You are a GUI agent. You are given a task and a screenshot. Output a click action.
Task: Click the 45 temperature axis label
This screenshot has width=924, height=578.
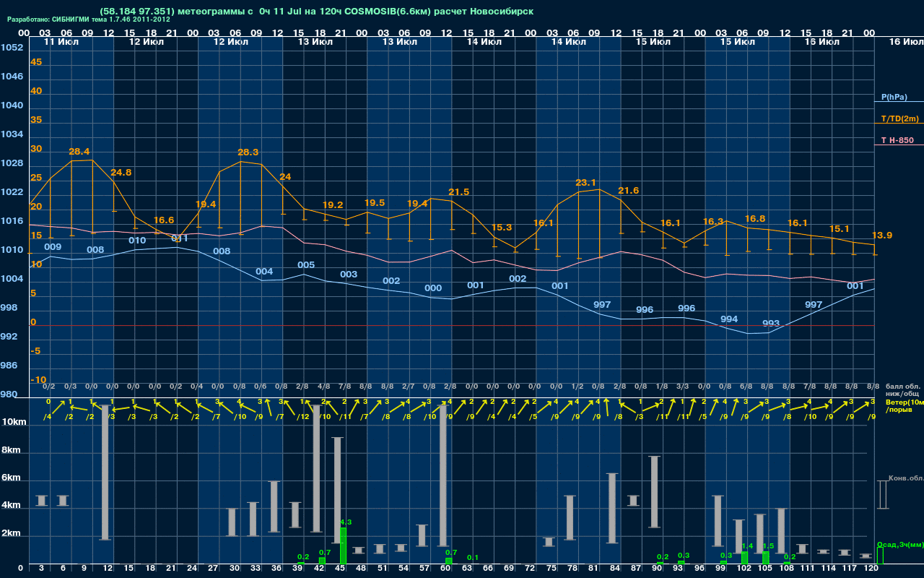[36, 62]
